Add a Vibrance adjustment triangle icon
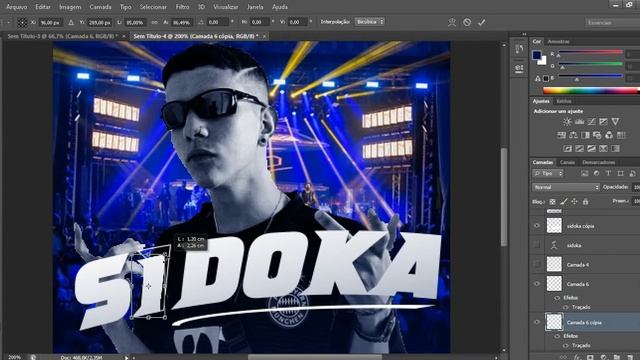Screen dimensions: 640x360 tap(615, 122)
